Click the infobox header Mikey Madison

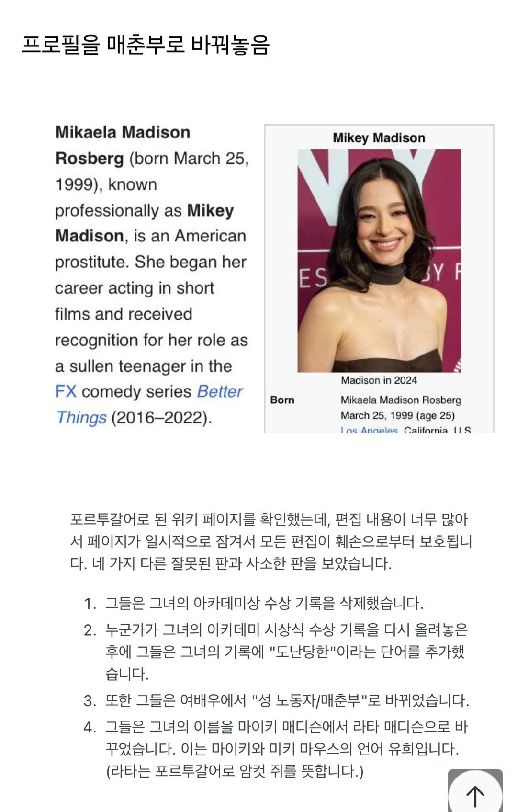point(379,138)
